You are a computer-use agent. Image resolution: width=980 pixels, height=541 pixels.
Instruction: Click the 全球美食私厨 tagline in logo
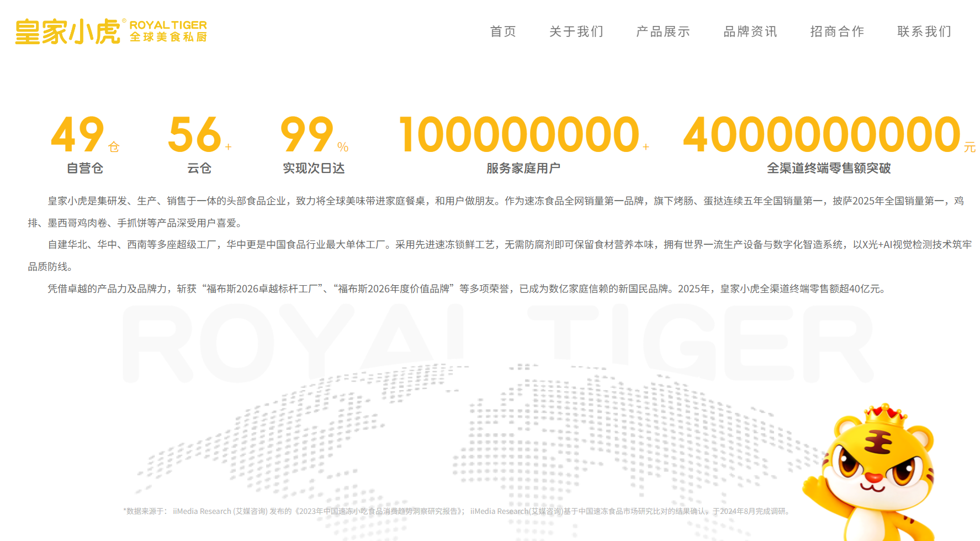pyautogui.click(x=168, y=37)
